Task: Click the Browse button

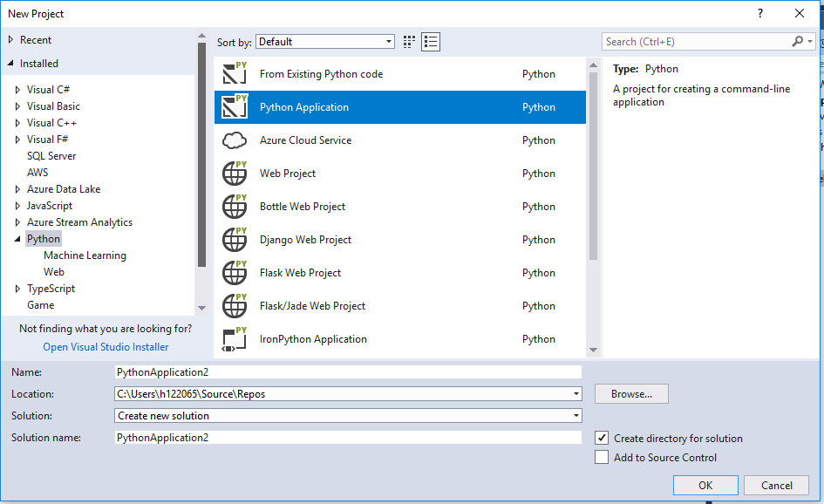Action: coord(630,393)
